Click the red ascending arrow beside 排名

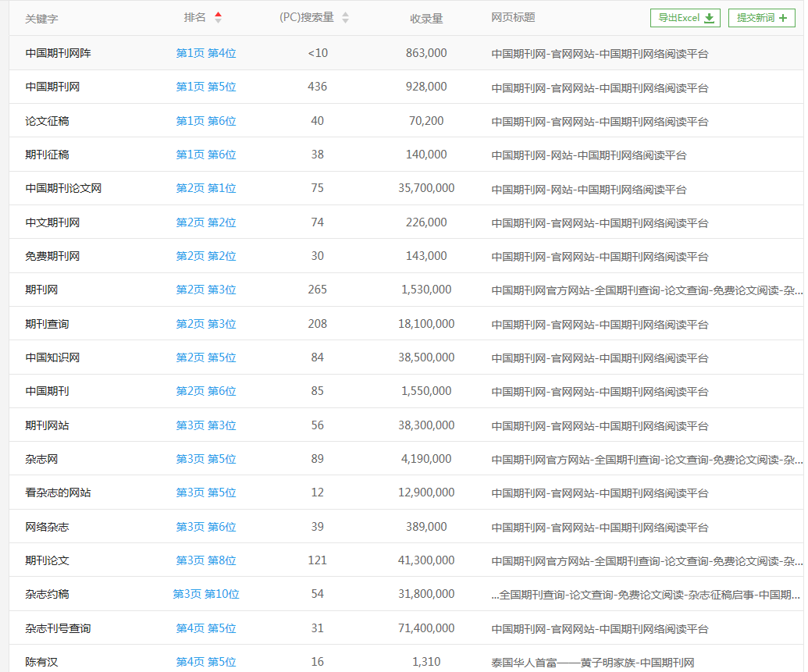(x=219, y=13)
